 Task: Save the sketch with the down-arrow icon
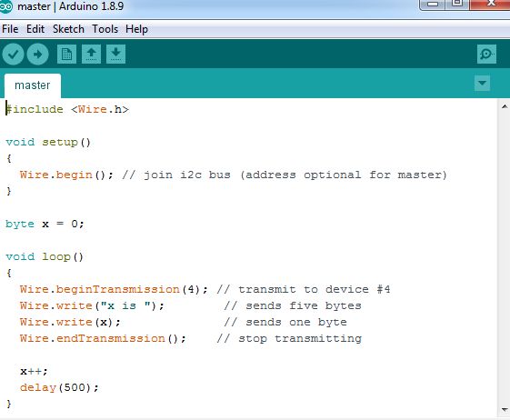pyautogui.click(x=115, y=54)
